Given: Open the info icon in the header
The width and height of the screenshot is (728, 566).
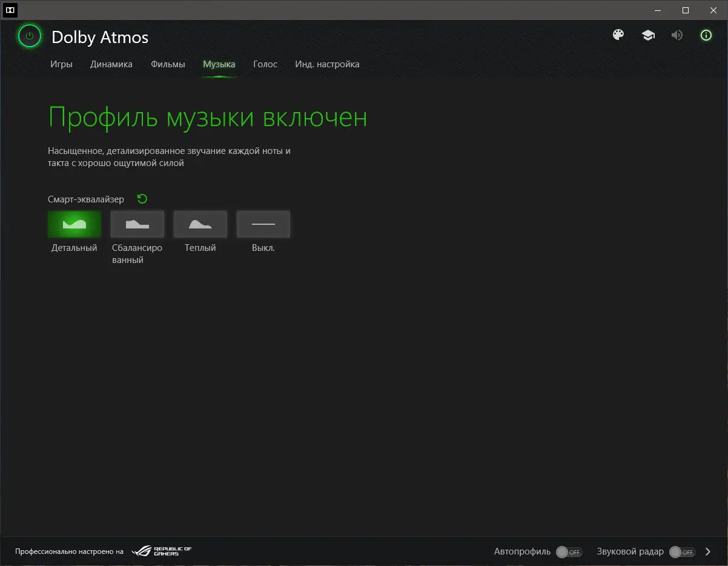Looking at the screenshot, I should 706,35.
